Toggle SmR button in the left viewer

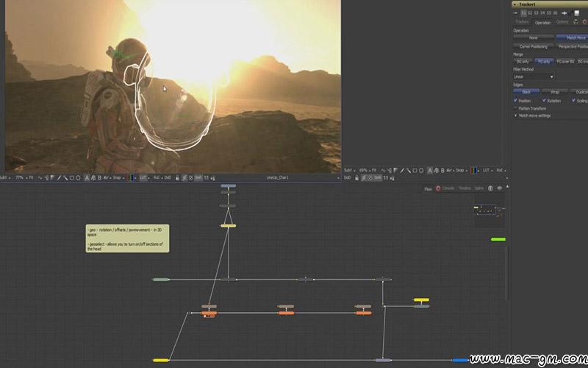(x=198, y=177)
